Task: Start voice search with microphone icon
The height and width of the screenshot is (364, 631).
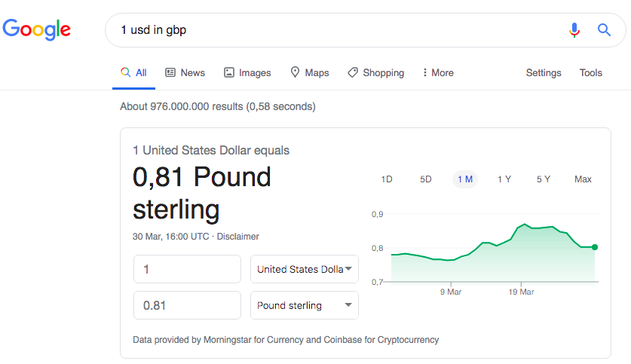Action: click(574, 29)
